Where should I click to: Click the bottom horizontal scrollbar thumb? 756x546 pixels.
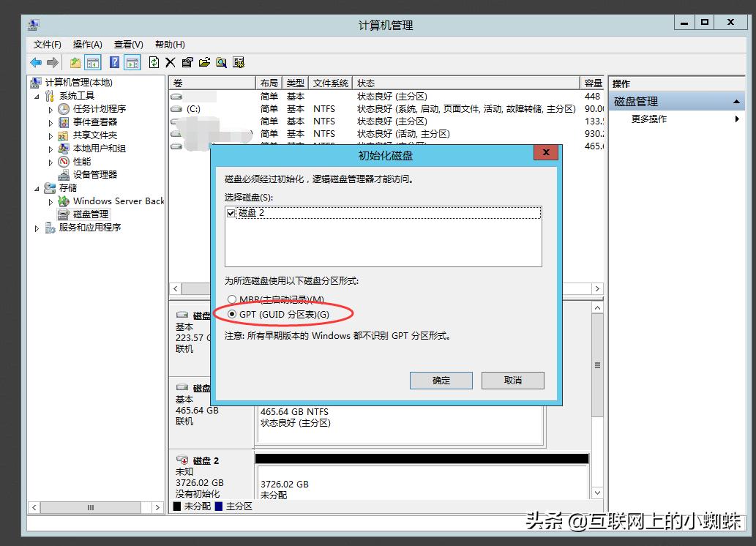(91, 506)
